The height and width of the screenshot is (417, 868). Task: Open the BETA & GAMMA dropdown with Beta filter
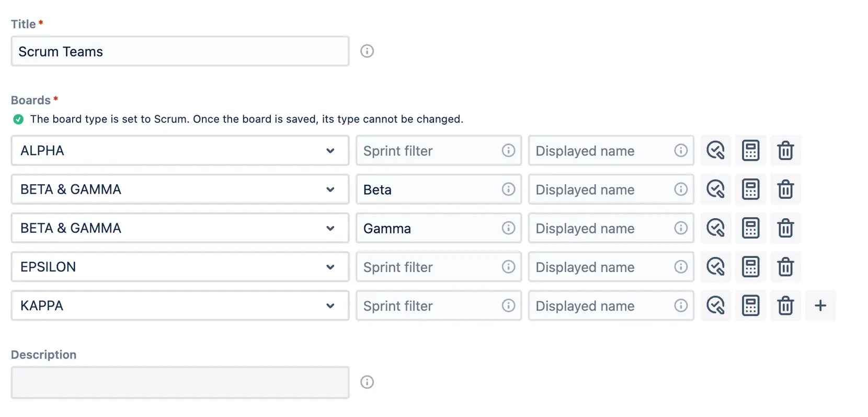[180, 189]
